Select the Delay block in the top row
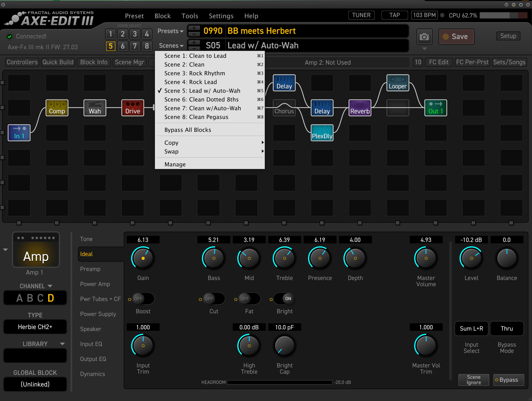Image resolution: width=532 pixels, height=401 pixels. tap(284, 83)
